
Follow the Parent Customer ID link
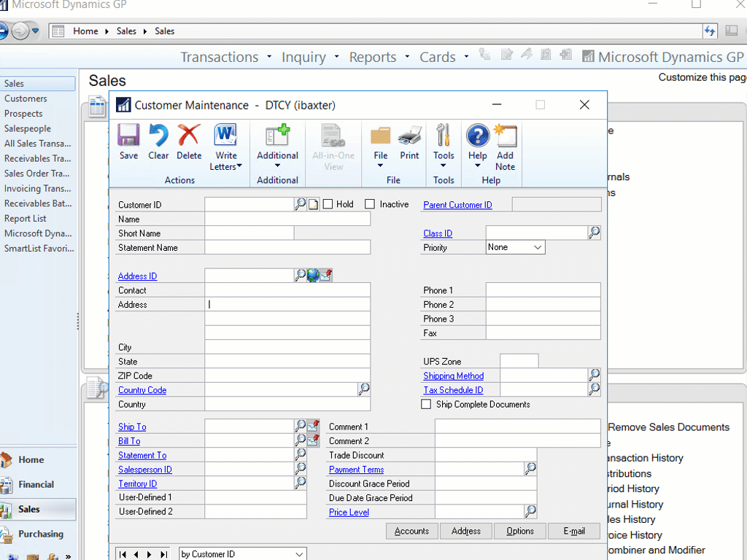pos(458,205)
